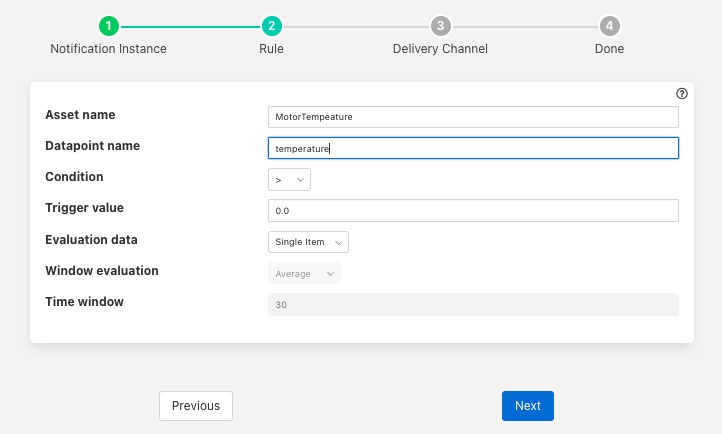
Task: Focus the Asset name input field
Action: (x=473, y=117)
